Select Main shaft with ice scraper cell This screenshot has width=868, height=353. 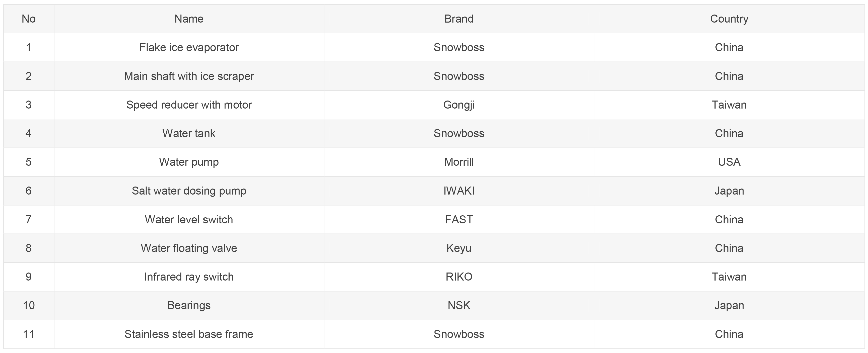tap(189, 76)
